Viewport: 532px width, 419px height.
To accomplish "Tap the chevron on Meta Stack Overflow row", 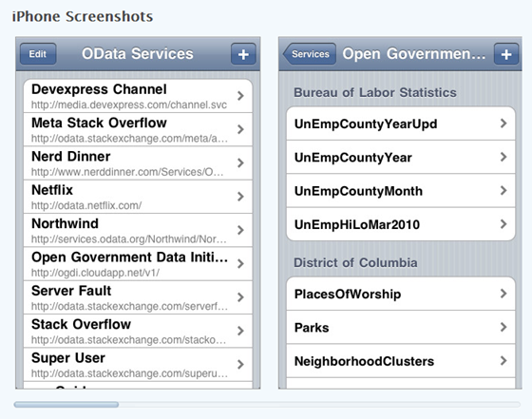I will [x=240, y=129].
